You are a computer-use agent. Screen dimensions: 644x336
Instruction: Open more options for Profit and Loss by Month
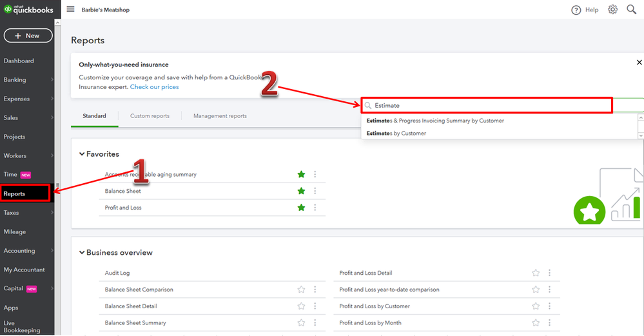click(x=549, y=323)
